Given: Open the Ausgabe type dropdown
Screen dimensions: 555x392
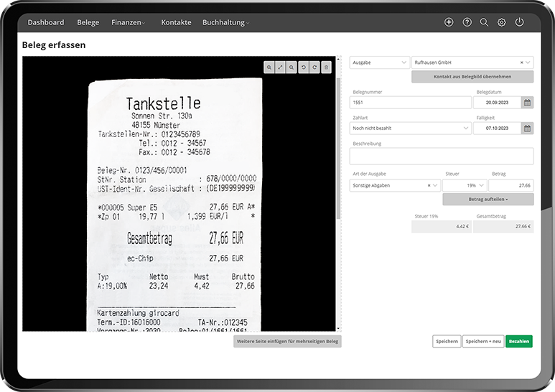Looking at the screenshot, I should point(380,62).
